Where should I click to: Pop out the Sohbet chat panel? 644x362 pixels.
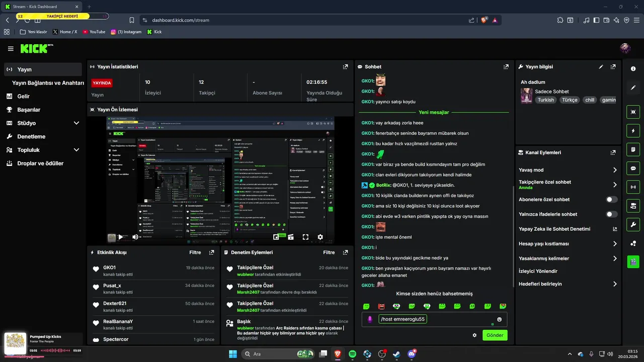pos(506,66)
